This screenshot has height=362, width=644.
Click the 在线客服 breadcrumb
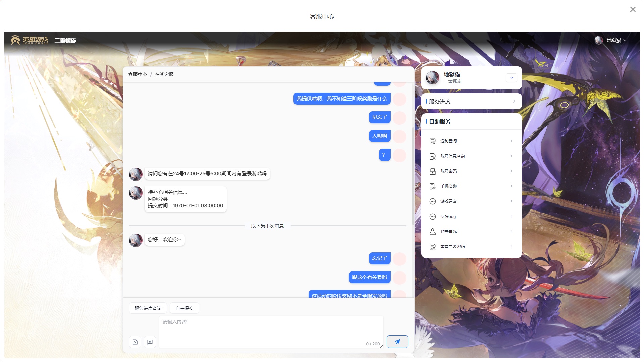click(164, 74)
